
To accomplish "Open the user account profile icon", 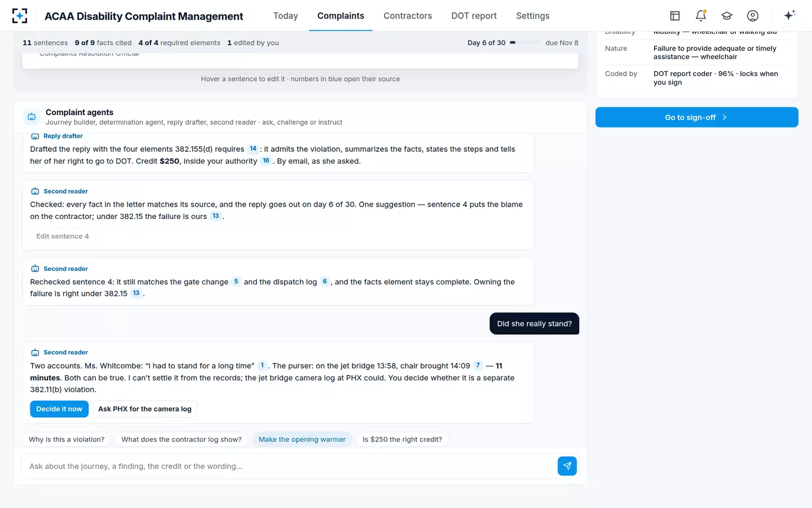I will pos(753,16).
